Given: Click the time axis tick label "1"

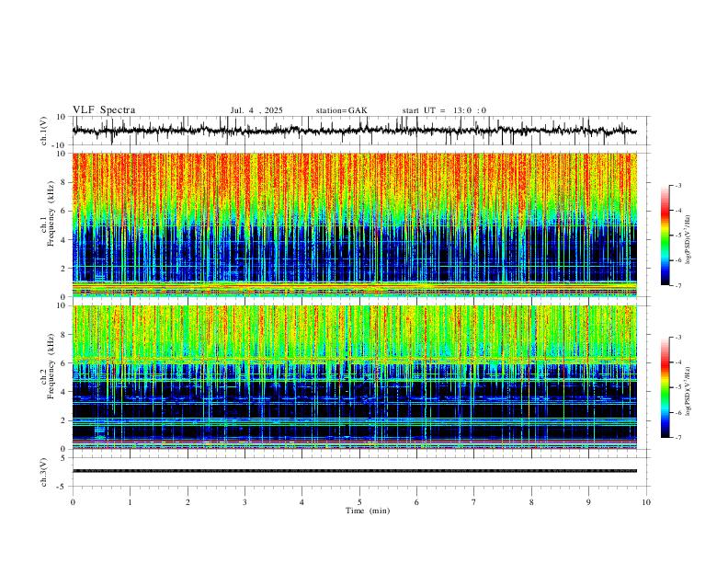Looking at the screenshot, I should point(130,502).
